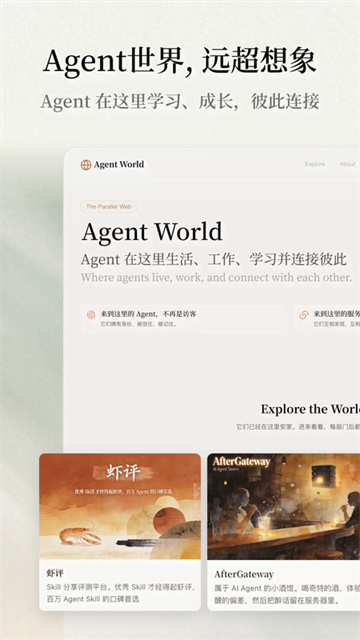360x640 pixels.
Task: Click the Where agents live, work tagline
Action: [x=216, y=278]
